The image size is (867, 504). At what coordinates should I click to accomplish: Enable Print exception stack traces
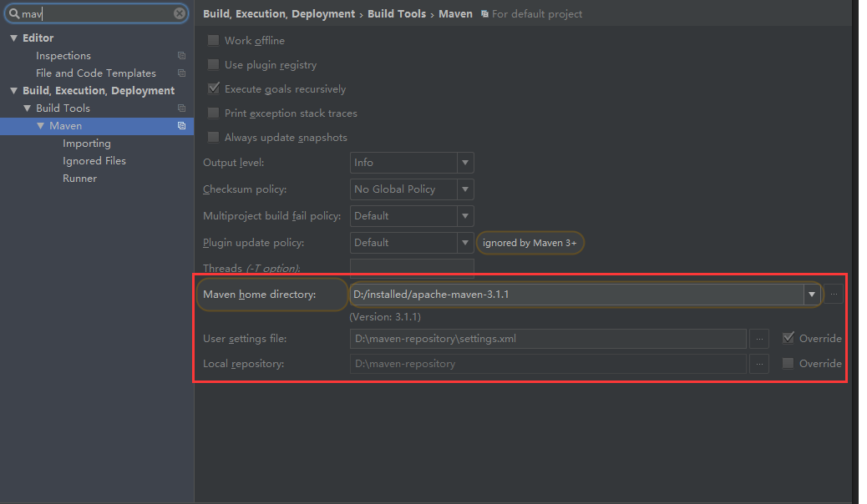click(213, 113)
